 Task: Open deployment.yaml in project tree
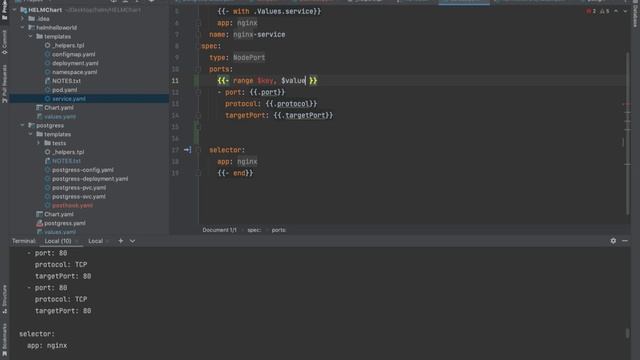click(75, 63)
